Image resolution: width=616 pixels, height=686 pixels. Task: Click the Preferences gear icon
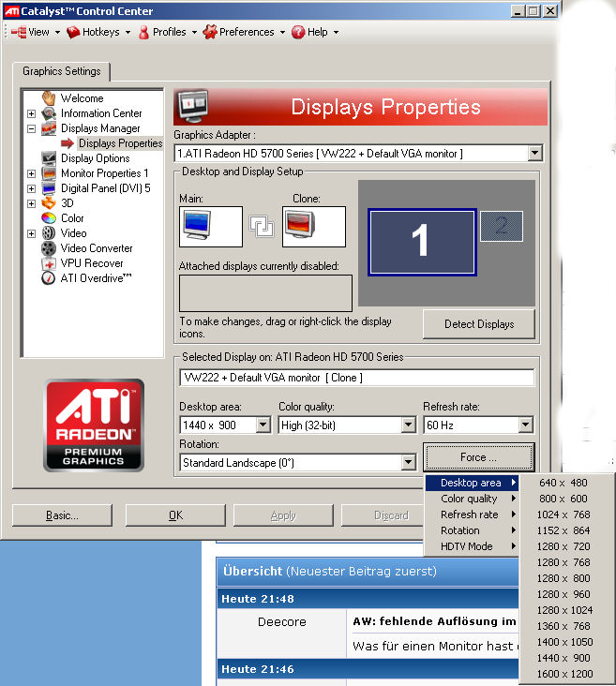[210, 32]
